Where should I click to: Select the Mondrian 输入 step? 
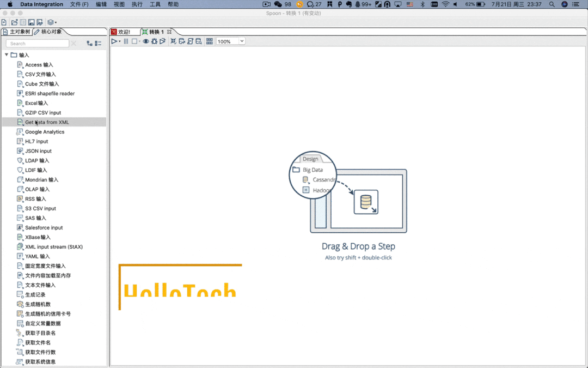tap(41, 179)
